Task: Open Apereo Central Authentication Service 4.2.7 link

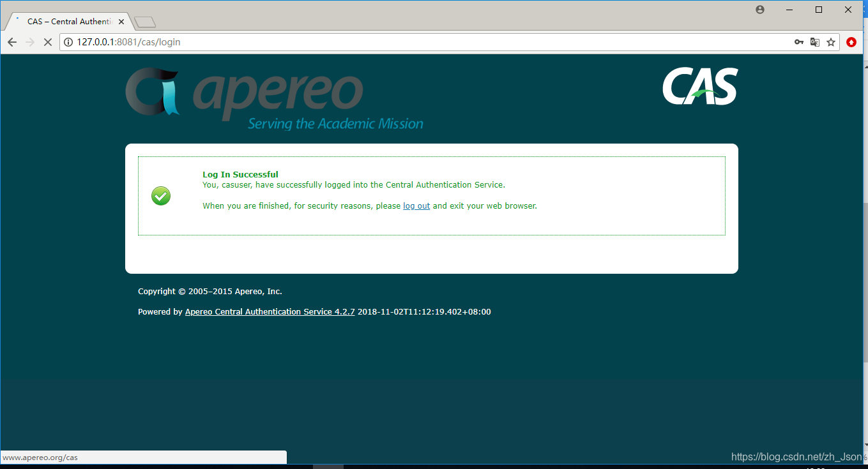Action: click(270, 312)
